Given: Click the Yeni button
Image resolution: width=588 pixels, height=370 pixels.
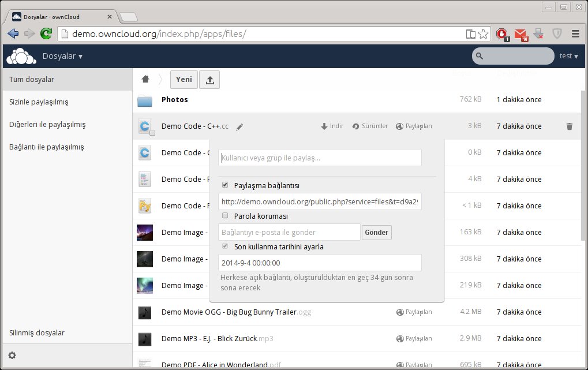Looking at the screenshot, I should click(183, 80).
